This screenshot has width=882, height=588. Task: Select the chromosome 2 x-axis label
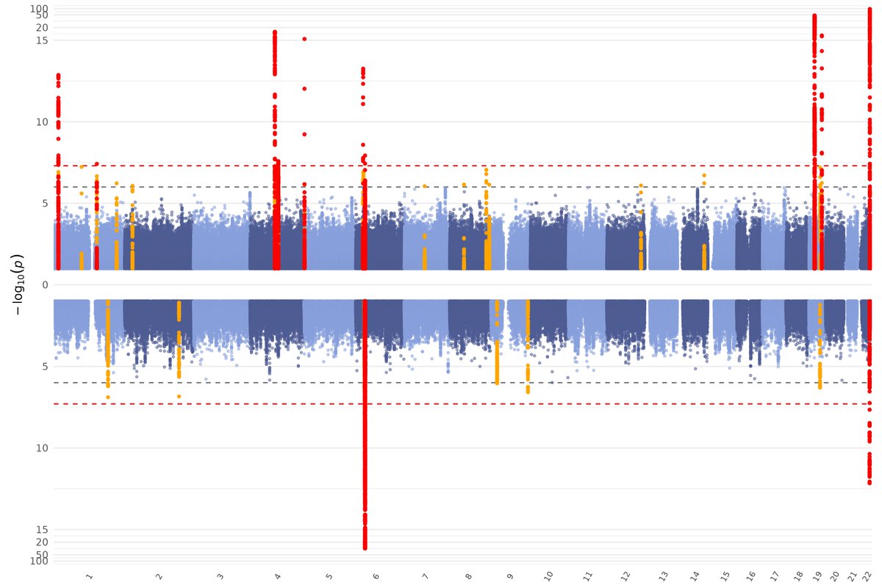pos(159,578)
